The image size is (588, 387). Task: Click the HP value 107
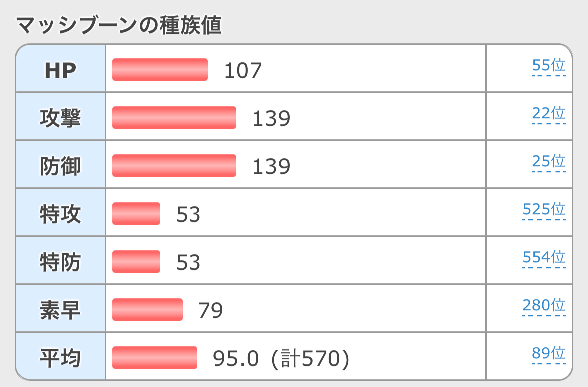243,71
